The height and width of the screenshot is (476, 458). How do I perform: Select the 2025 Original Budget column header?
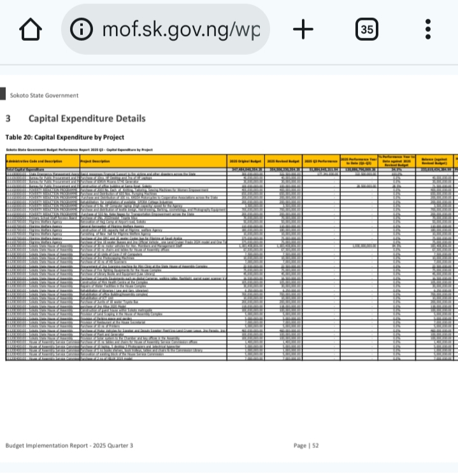[246, 162]
